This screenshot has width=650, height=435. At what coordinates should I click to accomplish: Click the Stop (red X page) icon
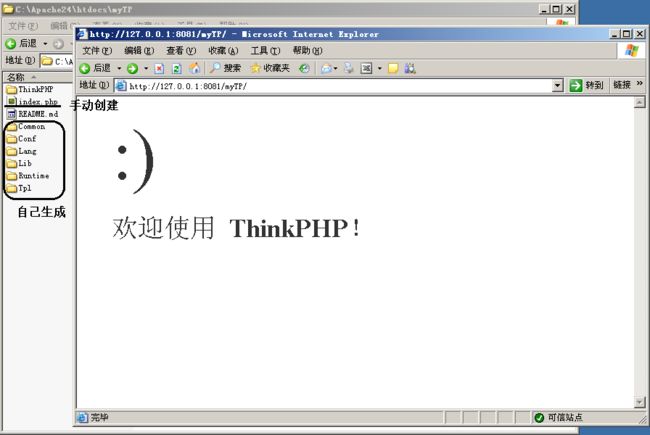click(159, 68)
